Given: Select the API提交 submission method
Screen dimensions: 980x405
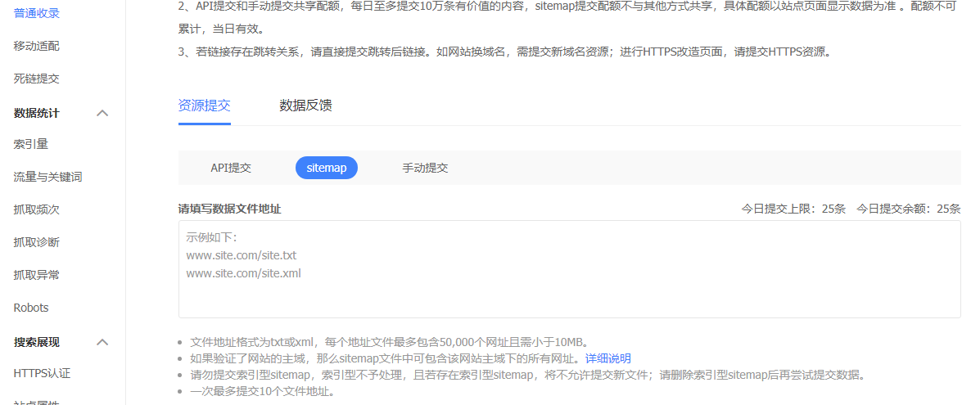Looking at the screenshot, I should (x=231, y=168).
